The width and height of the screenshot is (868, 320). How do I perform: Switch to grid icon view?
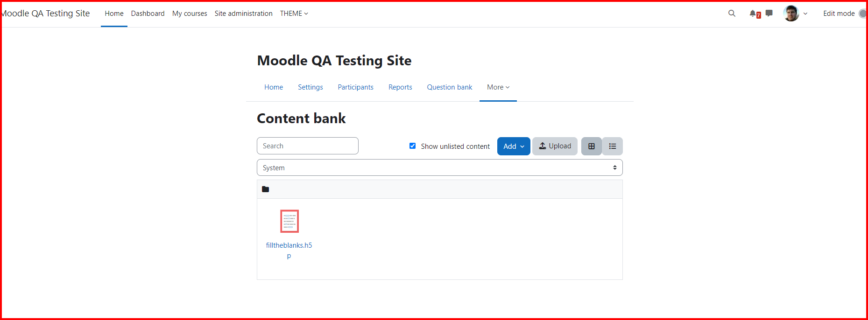[592, 146]
